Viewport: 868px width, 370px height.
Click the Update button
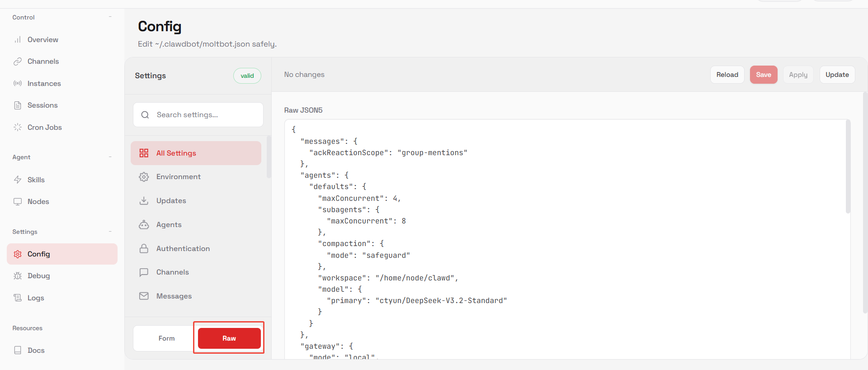(837, 75)
